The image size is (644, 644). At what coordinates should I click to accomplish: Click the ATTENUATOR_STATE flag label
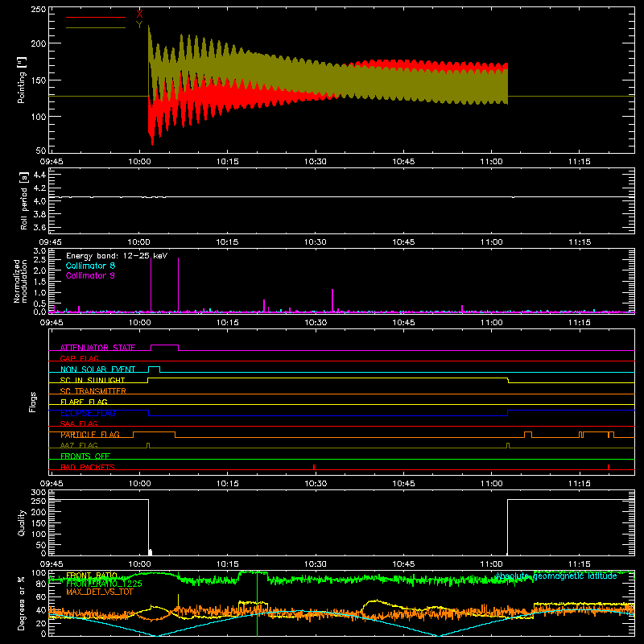coord(97,348)
